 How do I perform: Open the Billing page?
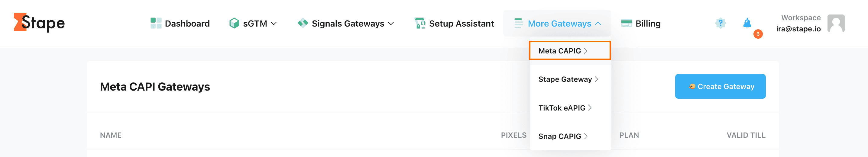click(648, 24)
